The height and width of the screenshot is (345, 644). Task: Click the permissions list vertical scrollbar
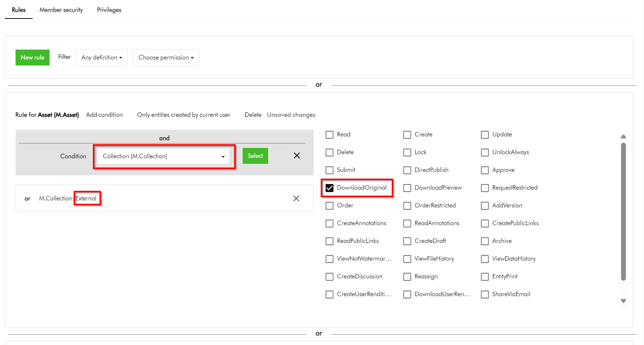[x=623, y=211]
